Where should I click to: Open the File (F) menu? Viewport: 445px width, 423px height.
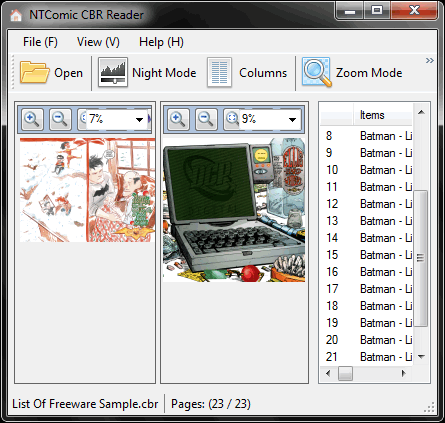40,42
